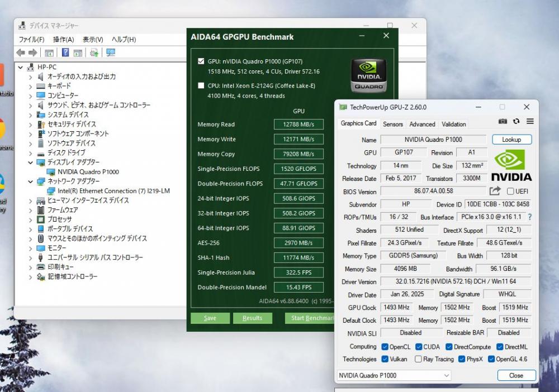Click the GPU-Z title bar app icon

[343, 107]
